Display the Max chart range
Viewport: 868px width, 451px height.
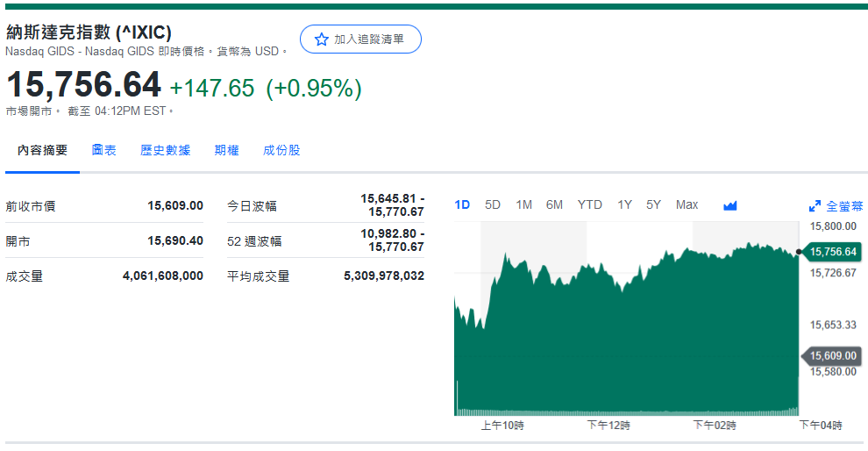[x=687, y=205]
